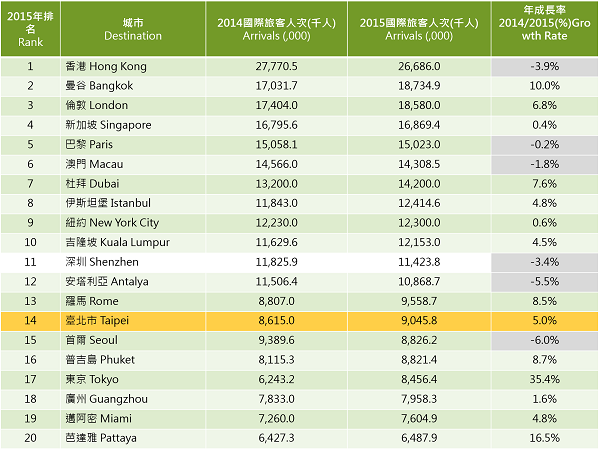The height and width of the screenshot is (451, 600).
Task: Click the 2014 Arrivals column header
Action: pyautogui.click(x=276, y=29)
